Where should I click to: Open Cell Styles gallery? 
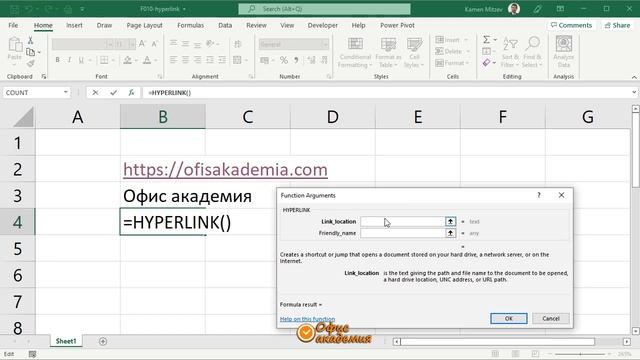point(414,53)
